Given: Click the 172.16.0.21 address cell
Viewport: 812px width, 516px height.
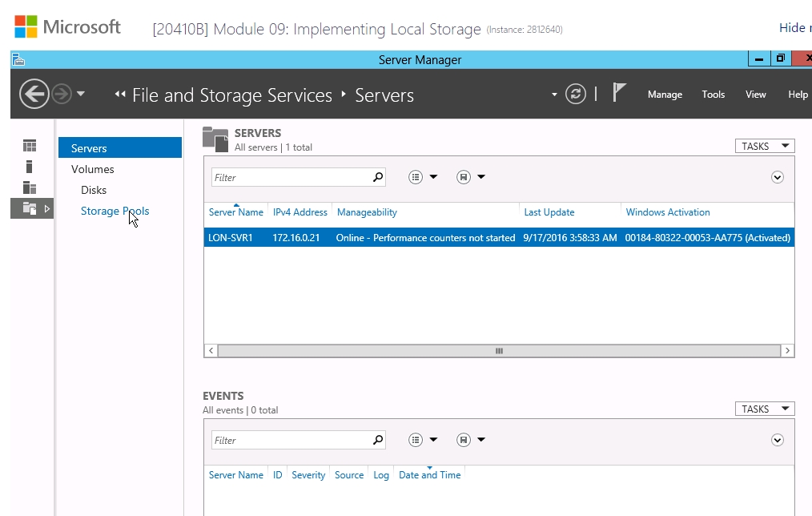Looking at the screenshot, I should [295, 238].
